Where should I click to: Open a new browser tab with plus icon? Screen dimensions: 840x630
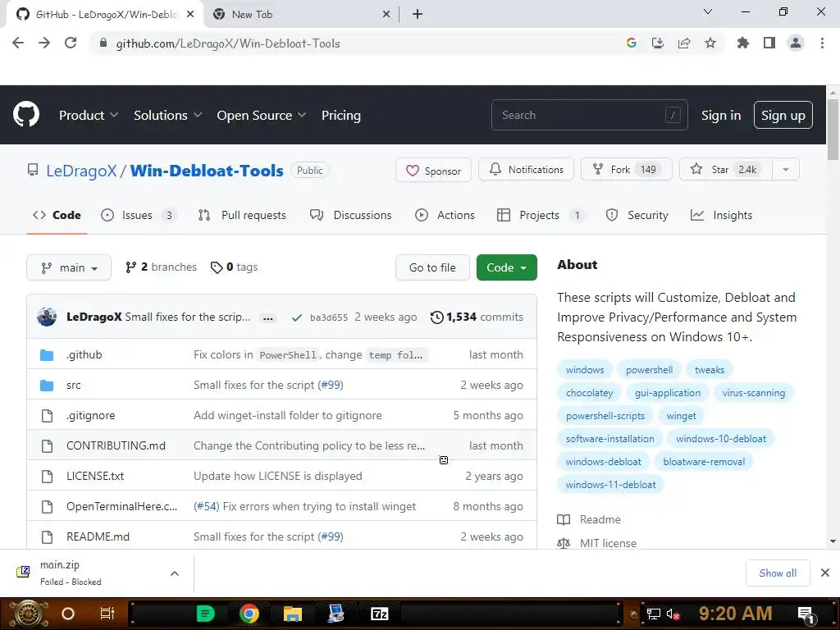[418, 15]
